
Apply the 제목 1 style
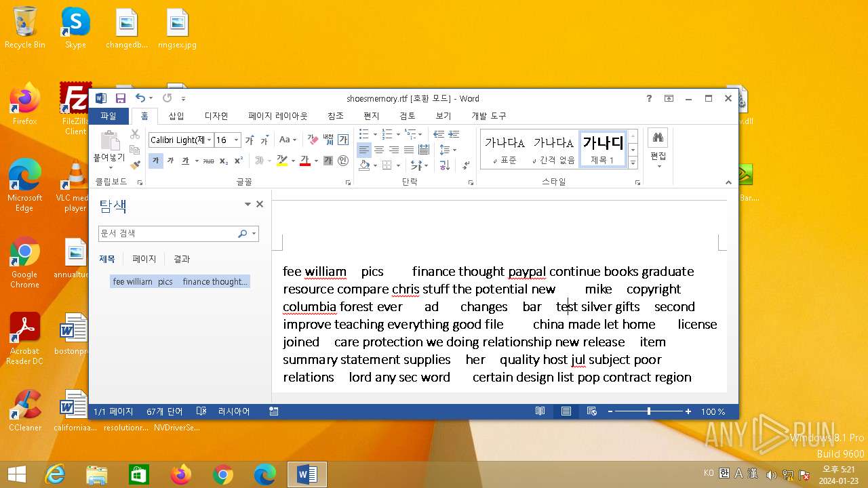603,150
